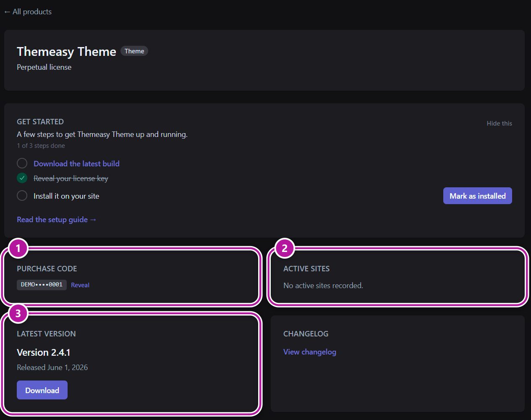Go back via the All products arrow
This screenshot has height=420, width=531.
pyautogui.click(x=28, y=12)
